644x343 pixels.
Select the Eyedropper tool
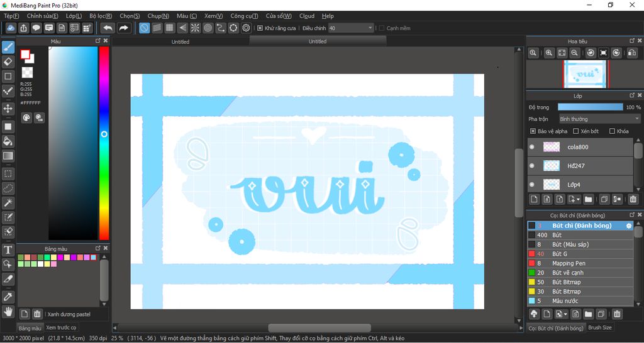pos(8,297)
